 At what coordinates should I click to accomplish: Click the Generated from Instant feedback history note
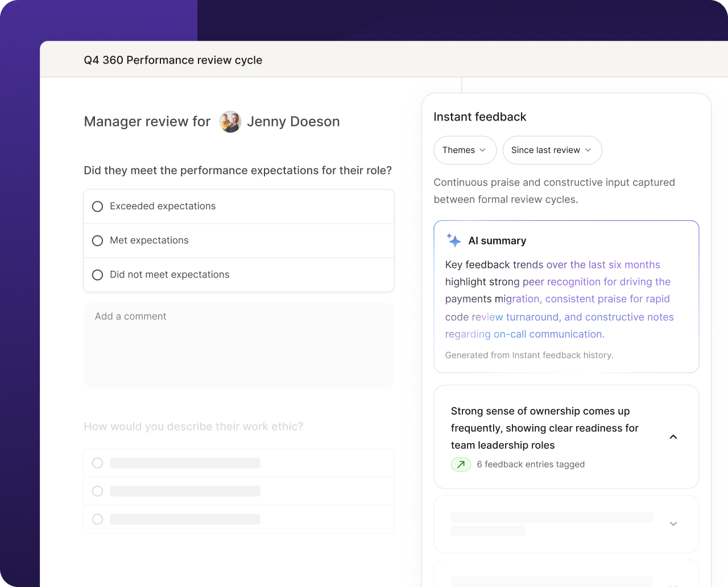(529, 355)
